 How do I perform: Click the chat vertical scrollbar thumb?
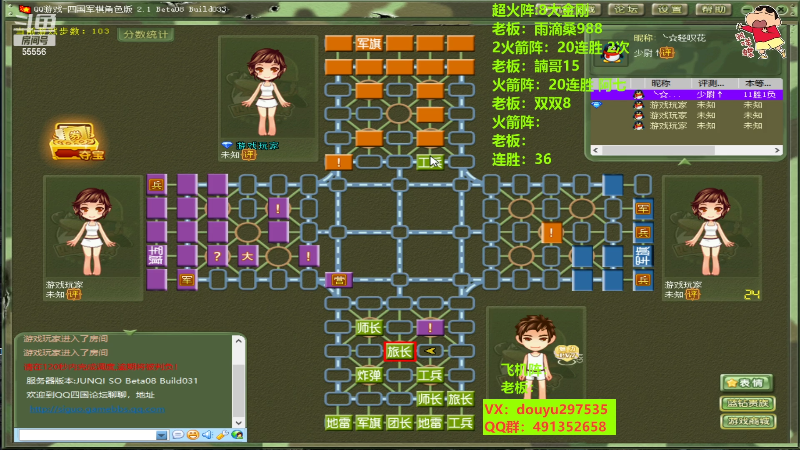pyautogui.click(x=238, y=388)
